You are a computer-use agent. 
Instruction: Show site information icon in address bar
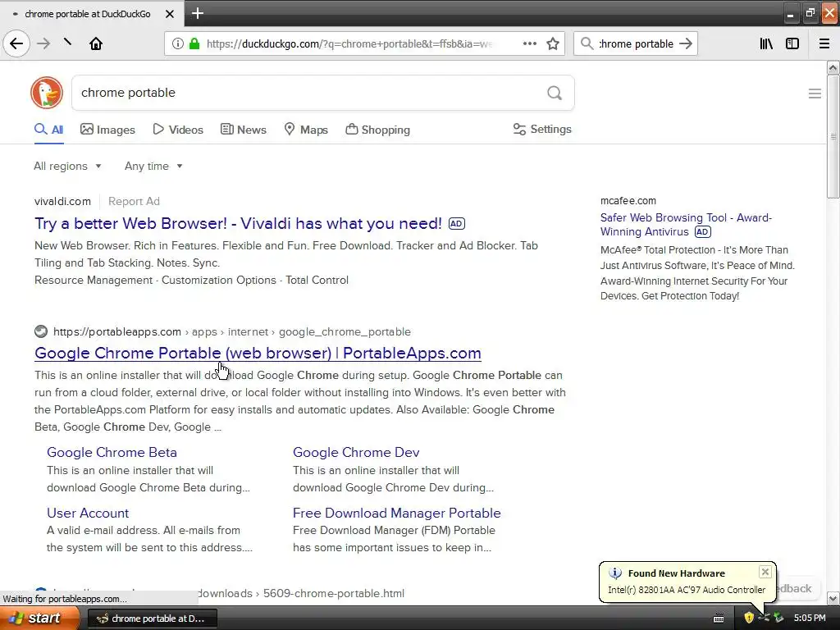tap(178, 43)
